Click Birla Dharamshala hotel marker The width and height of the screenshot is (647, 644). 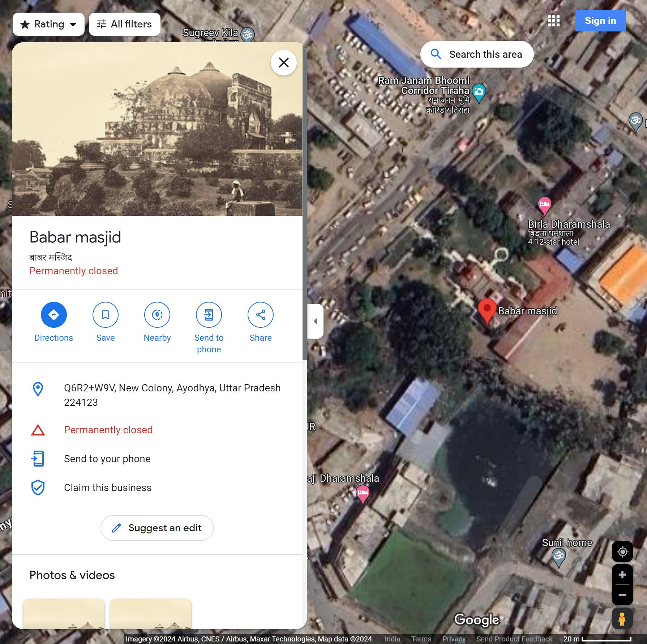click(x=544, y=206)
